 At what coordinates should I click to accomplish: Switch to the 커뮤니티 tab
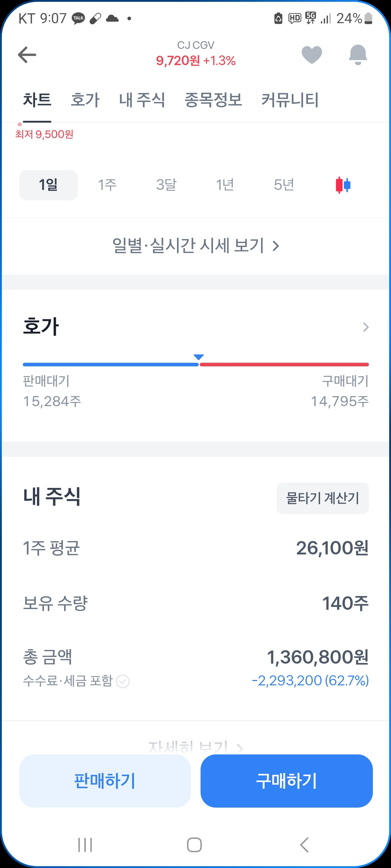coord(290,100)
